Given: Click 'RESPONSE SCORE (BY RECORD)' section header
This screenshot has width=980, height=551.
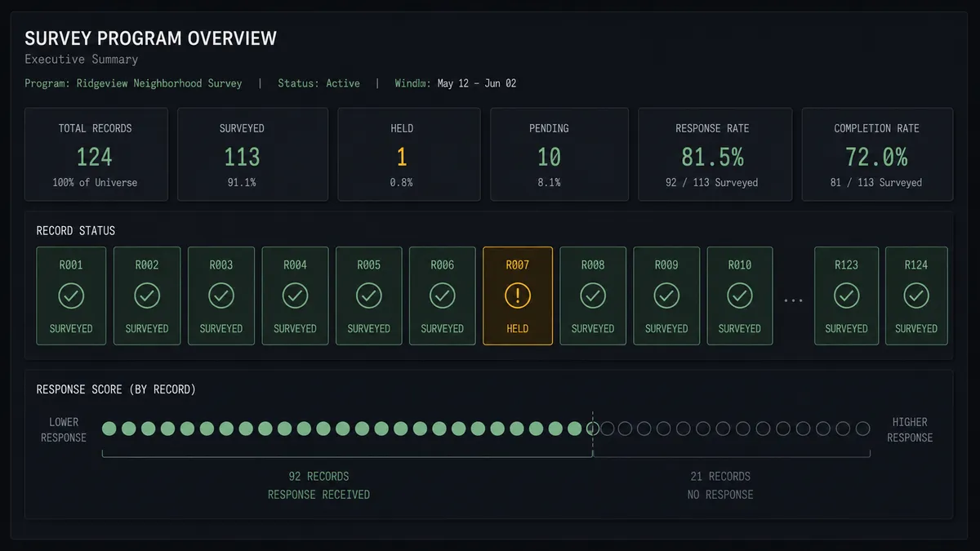Looking at the screenshot, I should [x=116, y=389].
